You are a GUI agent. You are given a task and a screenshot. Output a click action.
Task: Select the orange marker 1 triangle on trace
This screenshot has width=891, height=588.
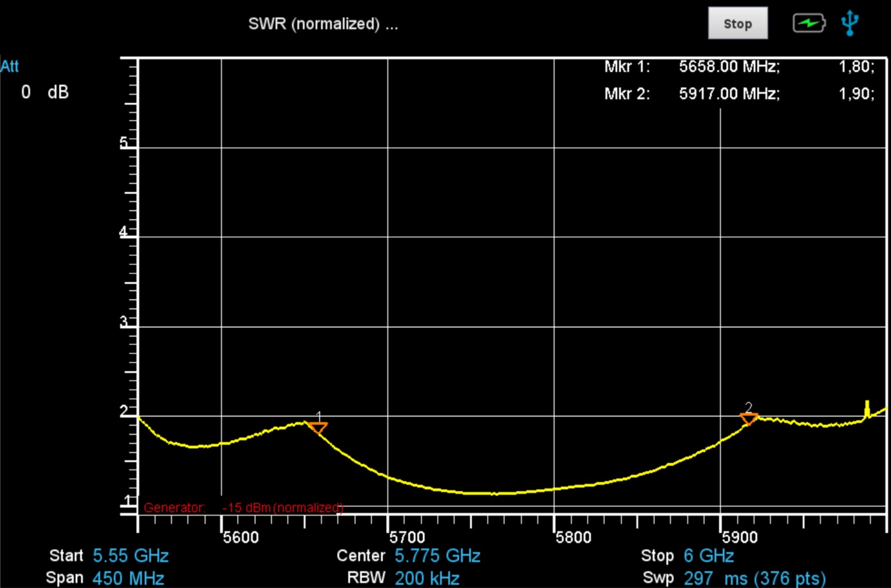point(318,428)
